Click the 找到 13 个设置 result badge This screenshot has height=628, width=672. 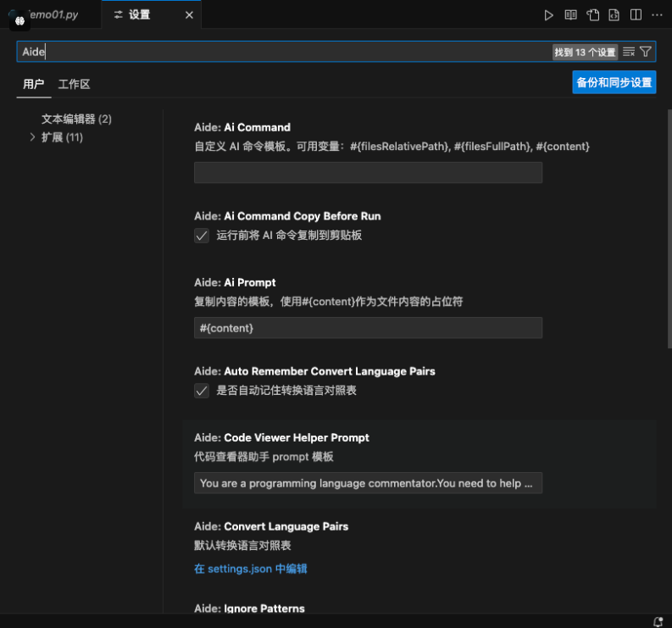click(585, 52)
